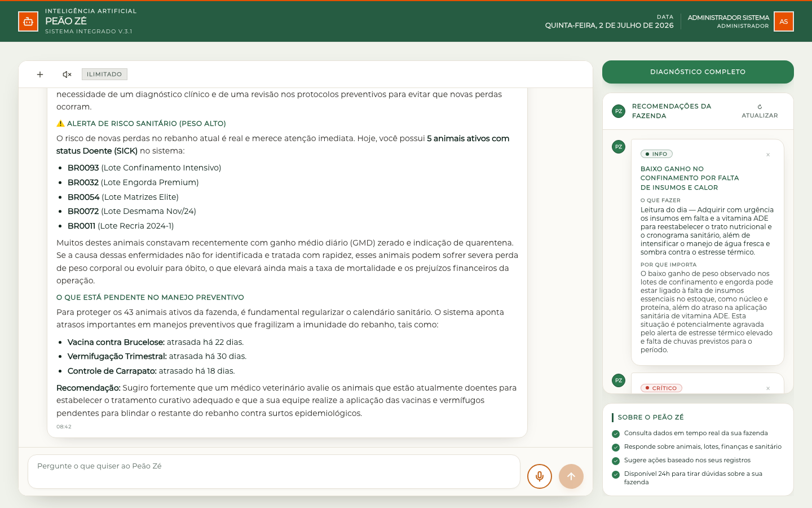Select animal BR0054 in list
Image resolution: width=812 pixels, height=508 pixels.
coord(83,197)
